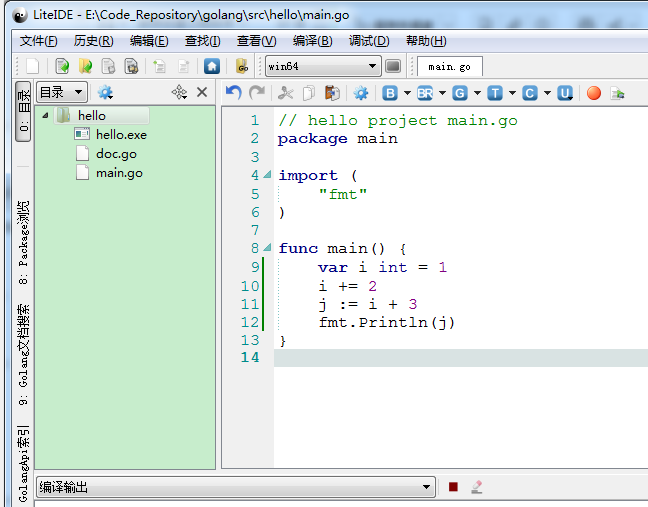
Task: Open the 编译输出 output dropdown
Action: 236,487
